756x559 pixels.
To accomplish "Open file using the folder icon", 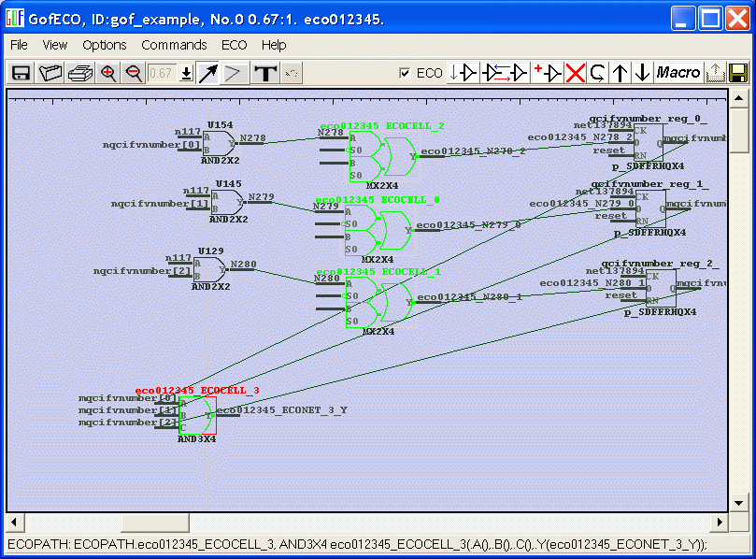I will pyautogui.click(x=50, y=73).
